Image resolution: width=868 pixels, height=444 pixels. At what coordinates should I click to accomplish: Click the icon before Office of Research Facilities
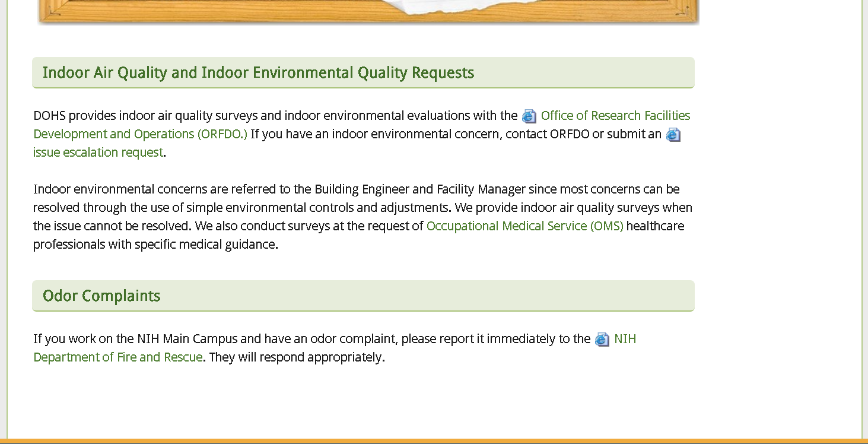pyautogui.click(x=529, y=116)
